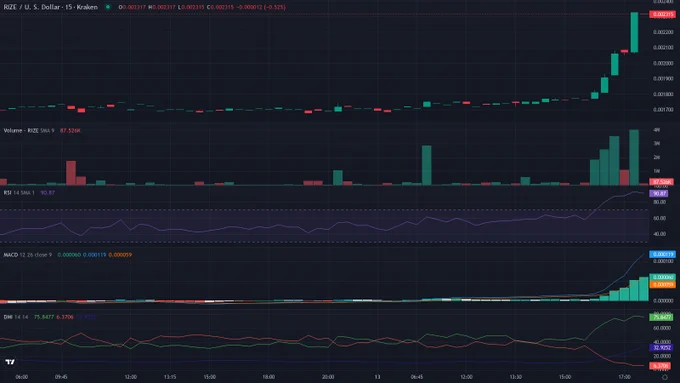Select the large red volume bar near 09:45
The height and width of the screenshot is (383, 680).
71,173
